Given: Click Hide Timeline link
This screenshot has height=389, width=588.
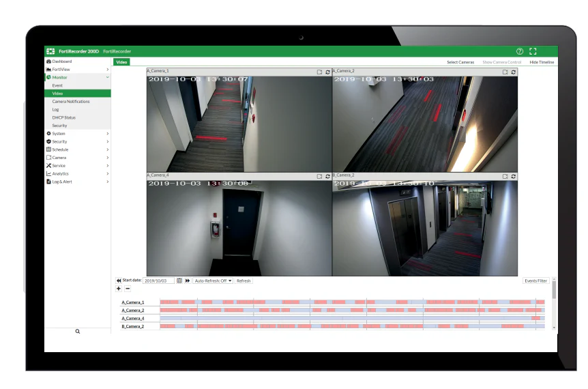Looking at the screenshot, I should coord(542,62).
